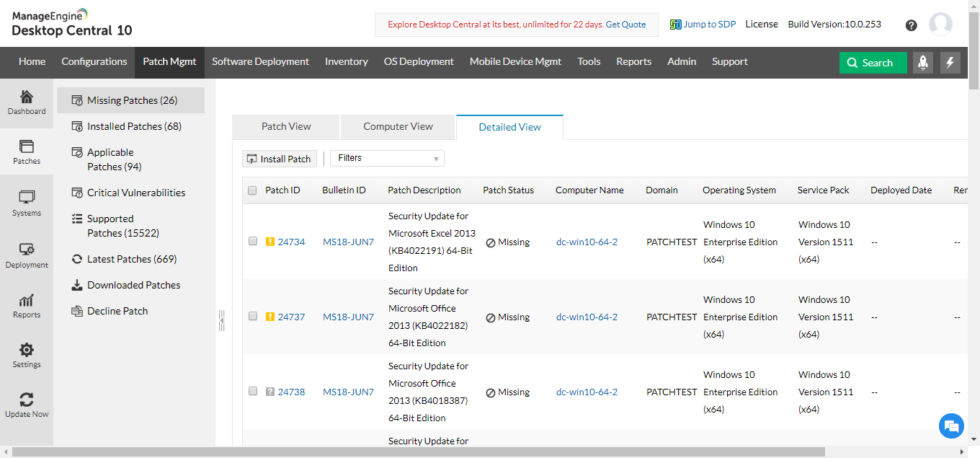Click the help question mark icon
Image resolution: width=980 pixels, height=458 pixels.
(x=911, y=25)
